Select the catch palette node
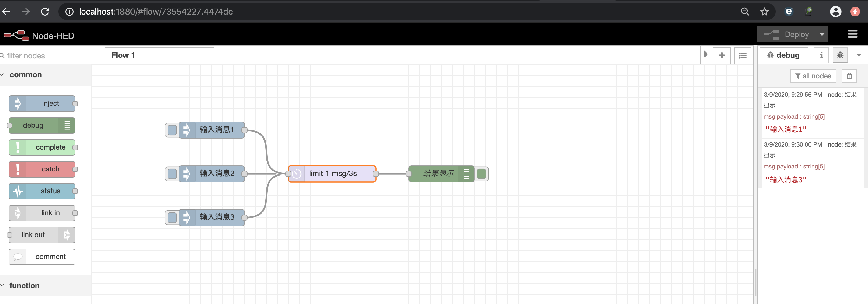The width and height of the screenshot is (868, 304). pyautogui.click(x=42, y=169)
